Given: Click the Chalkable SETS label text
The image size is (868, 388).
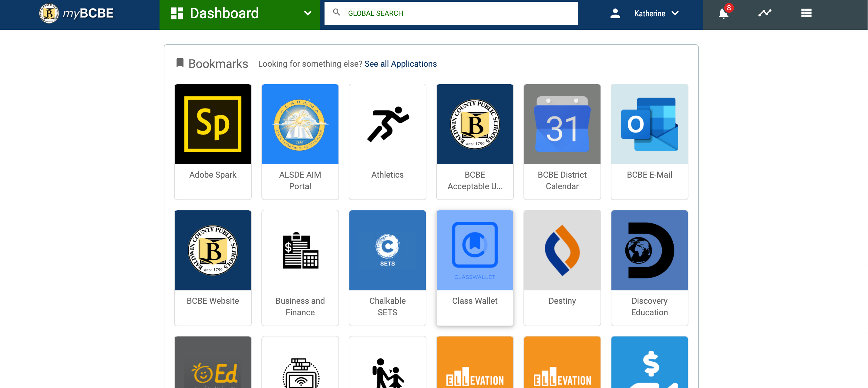Looking at the screenshot, I should 388,306.
